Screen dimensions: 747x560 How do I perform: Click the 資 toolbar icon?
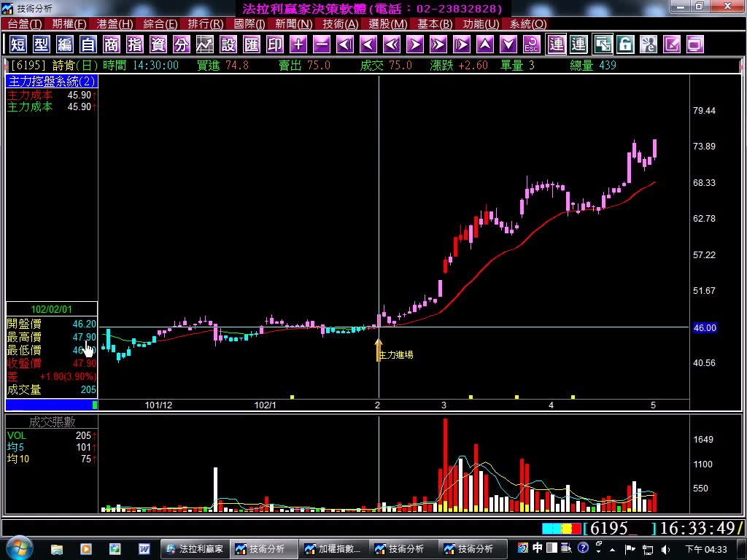click(x=158, y=44)
